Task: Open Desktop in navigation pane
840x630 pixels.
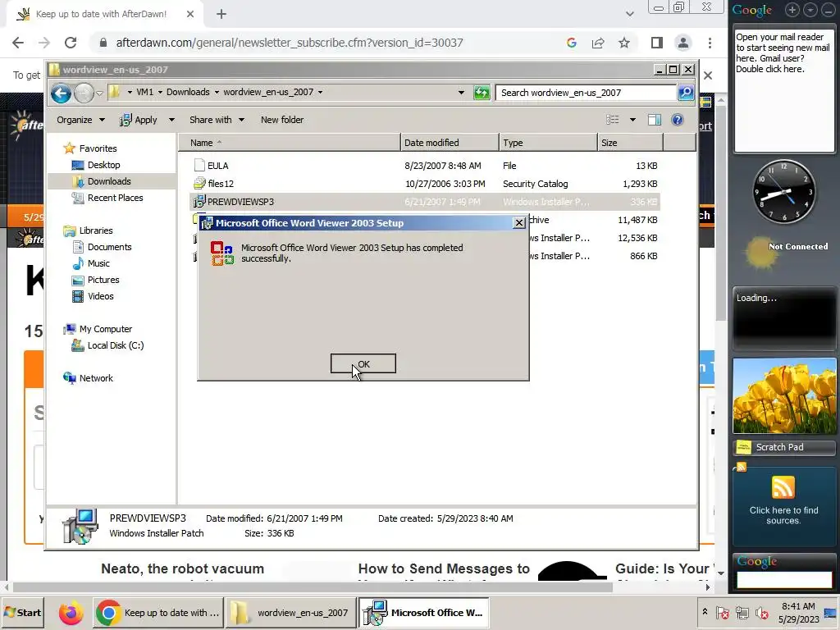Action: (x=103, y=165)
